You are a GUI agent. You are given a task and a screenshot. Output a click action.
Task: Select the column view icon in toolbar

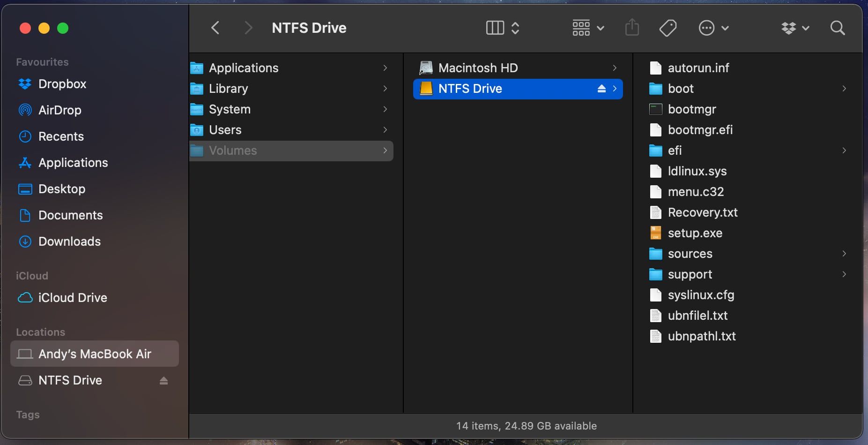[x=494, y=28]
